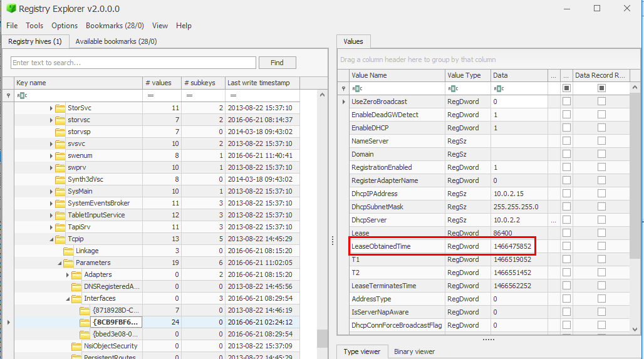Click the Registry Explorer app icon in title bar
The height and width of the screenshot is (359, 644).
(x=11, y=9)
